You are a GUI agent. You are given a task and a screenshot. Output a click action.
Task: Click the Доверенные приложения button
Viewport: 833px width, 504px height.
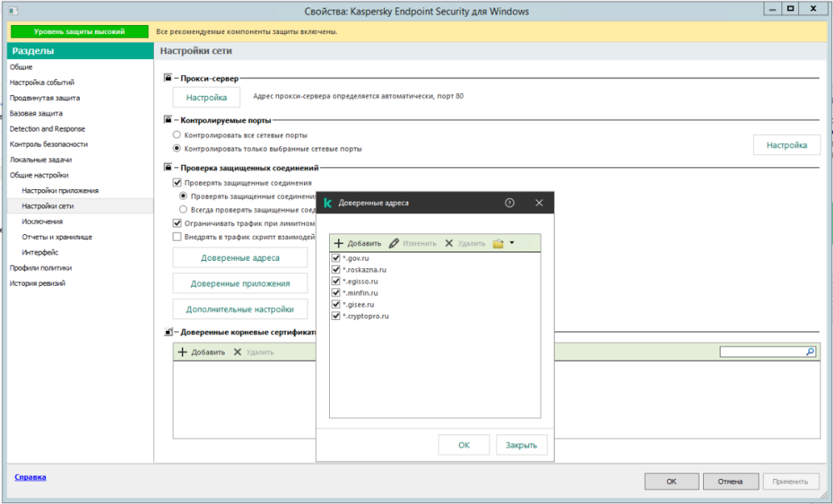click(240, 283)
